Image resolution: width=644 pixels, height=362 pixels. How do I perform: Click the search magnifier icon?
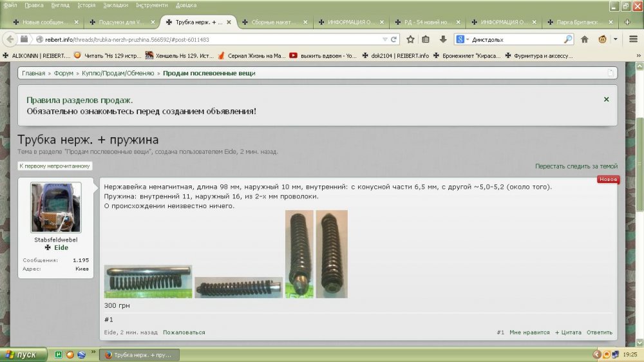(568, 39)
